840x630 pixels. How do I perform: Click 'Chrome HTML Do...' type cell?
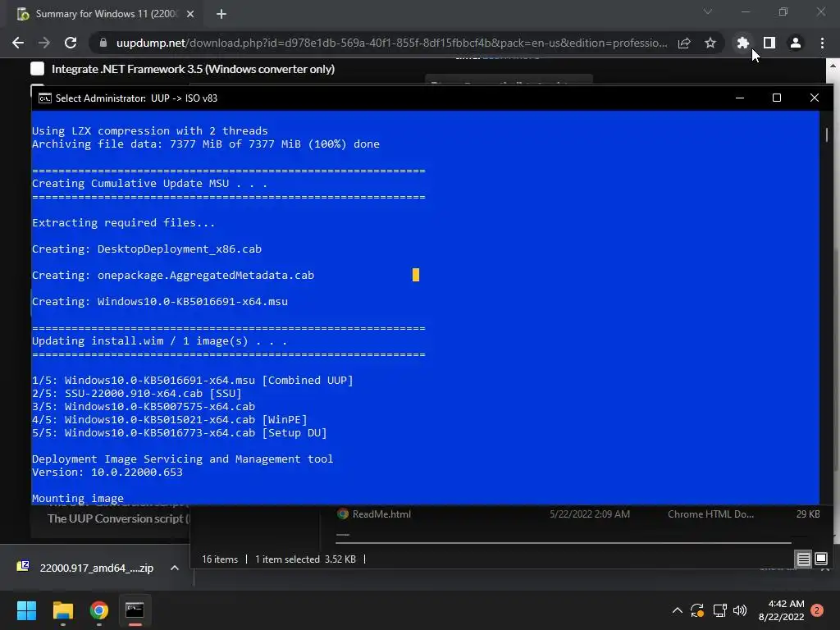pyautogui.click(x=710, y=514)
